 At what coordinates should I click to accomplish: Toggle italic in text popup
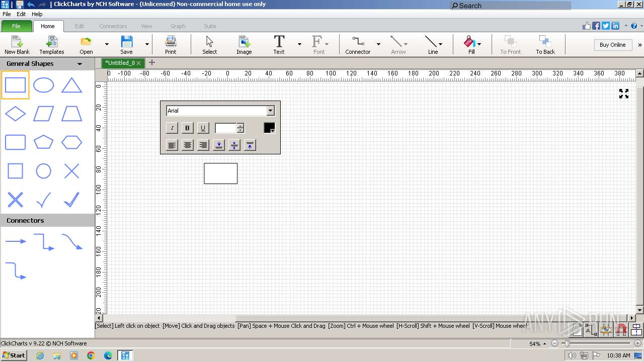click(172, 128)
